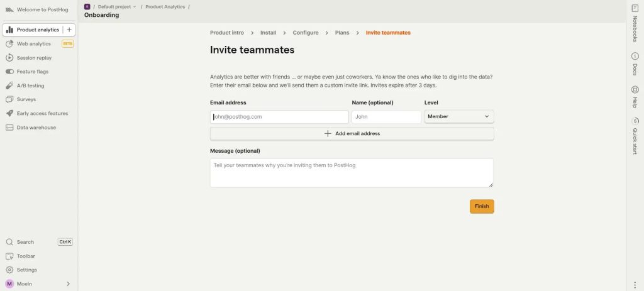Viewport: 644px width, 291px height.
Task: Click the Toolbar icon in sidebar
Action: click(9, 256)
